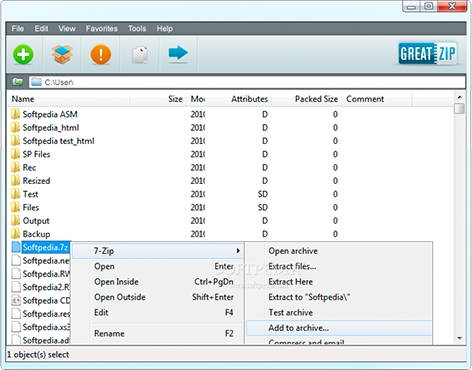Screen dimensions: 472x370
Task: Click the Backup folder icon
Action: 15,234
